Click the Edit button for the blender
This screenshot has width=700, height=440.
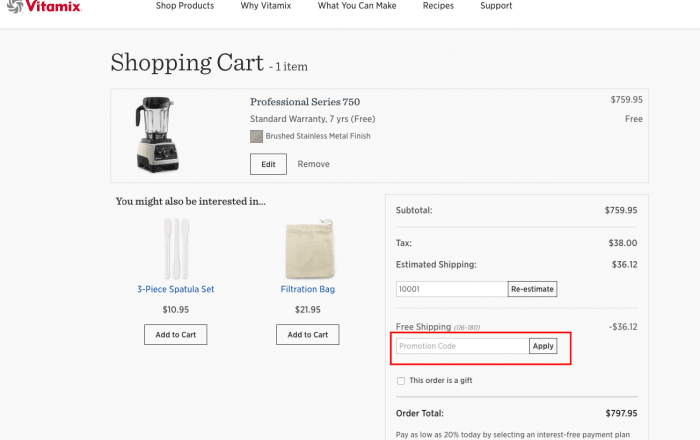[x=268, y=164]
